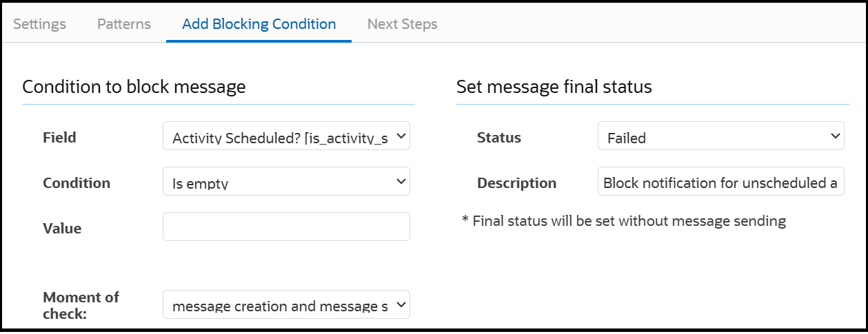868x334 pixels.
Task: Expand the 'Is empty' condition dropdown
Action: tap(286, 182)
